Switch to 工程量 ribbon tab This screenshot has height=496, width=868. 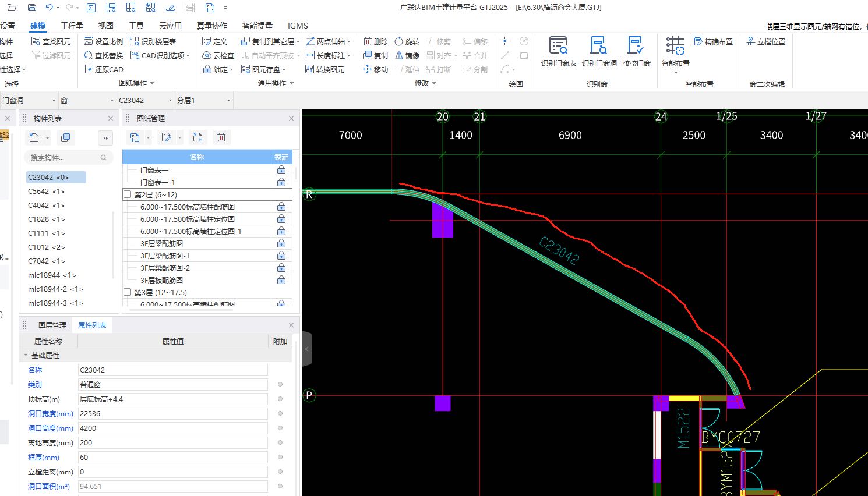coord(72,26)
